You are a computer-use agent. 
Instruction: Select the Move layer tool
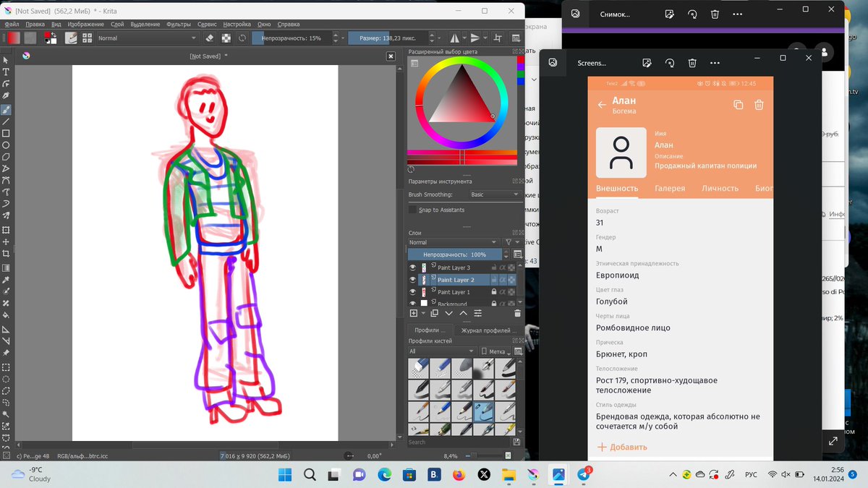coord(6,242)
